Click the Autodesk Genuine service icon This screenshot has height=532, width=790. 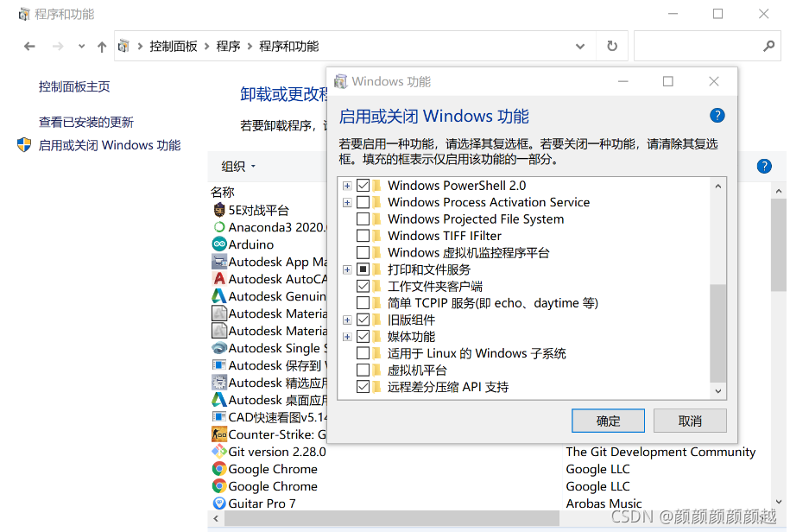[x=219, y=295]
